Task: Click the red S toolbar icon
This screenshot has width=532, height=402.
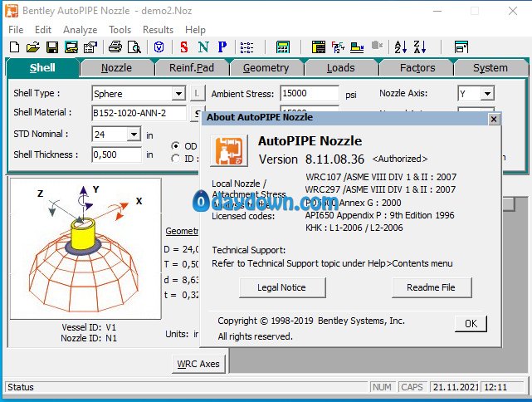Action: [184, 47]
